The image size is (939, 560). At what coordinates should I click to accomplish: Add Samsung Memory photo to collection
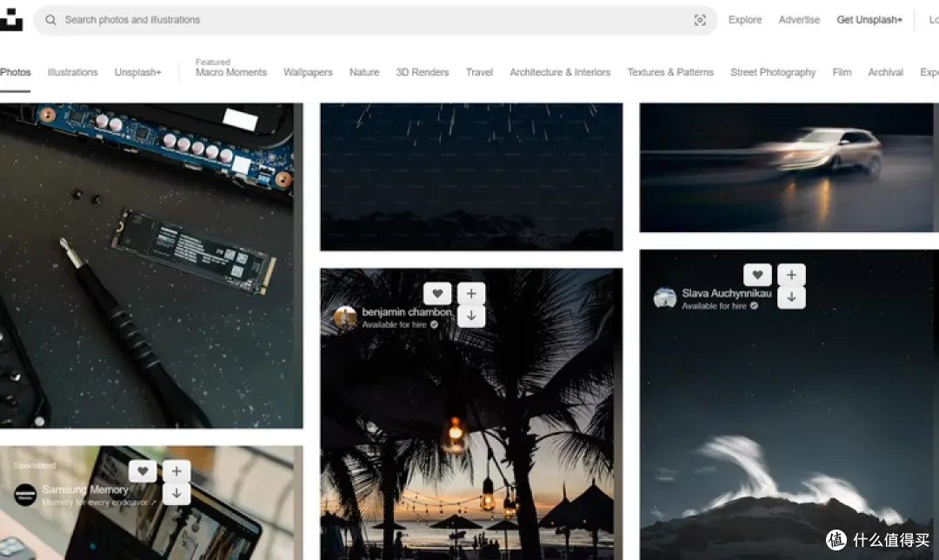[x=176, y=470]
